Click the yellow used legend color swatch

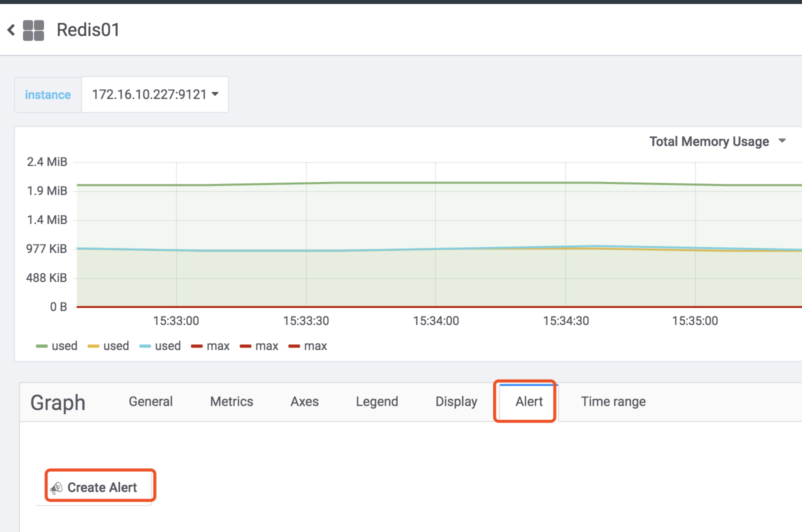click(94, 346)
